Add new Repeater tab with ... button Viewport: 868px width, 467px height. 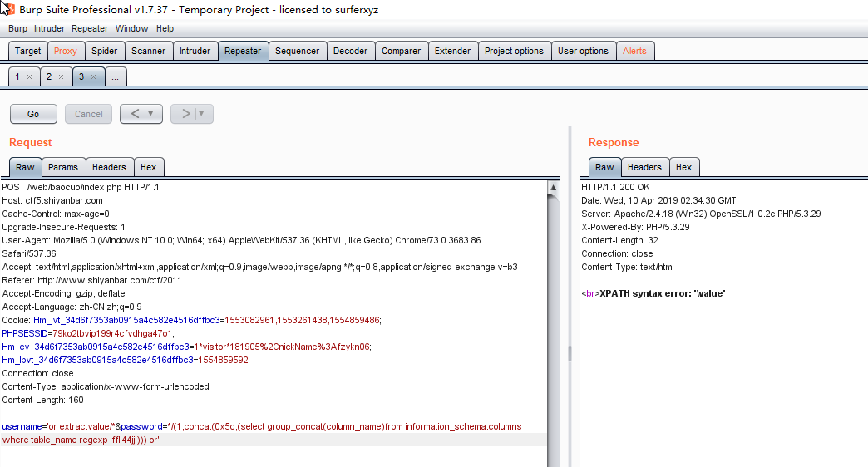coord(115,77)
